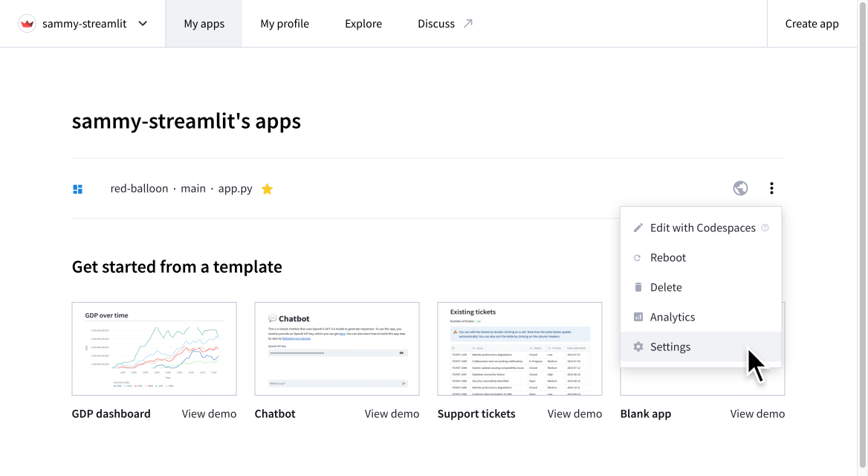View demo of the GDP dashboard template
The width and height of the screenshot is (868, 476).
209,413
